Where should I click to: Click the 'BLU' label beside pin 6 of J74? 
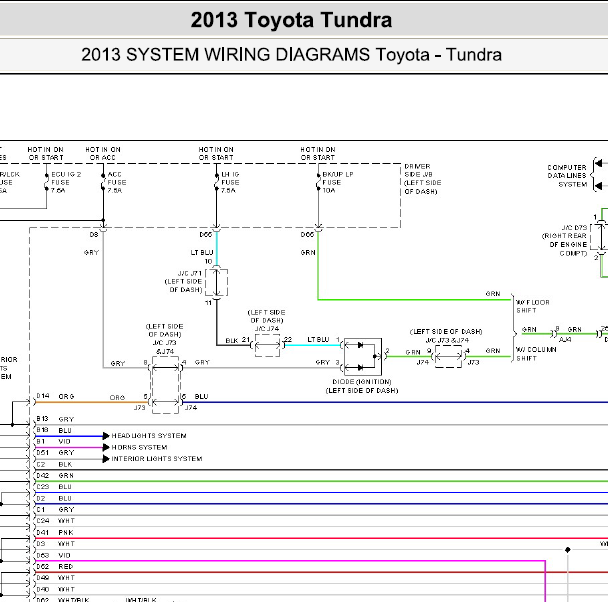(201, 397)
